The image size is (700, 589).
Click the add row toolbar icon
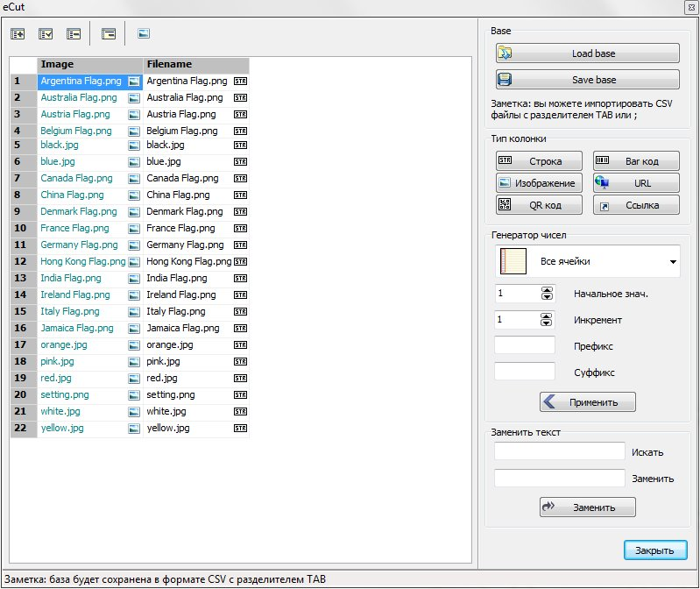click(x=18, y=34)
